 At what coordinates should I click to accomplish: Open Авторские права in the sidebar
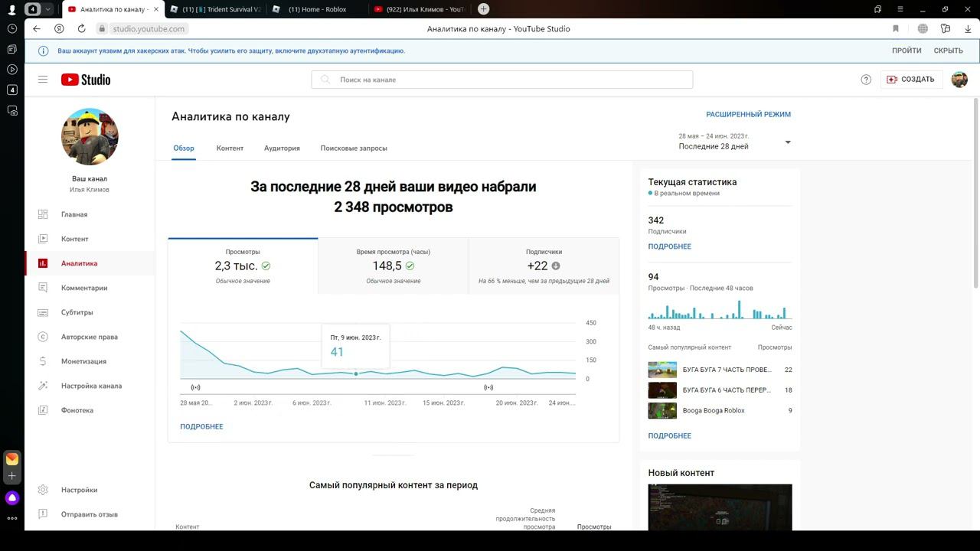pyautogui.click(x=90, y=337)
